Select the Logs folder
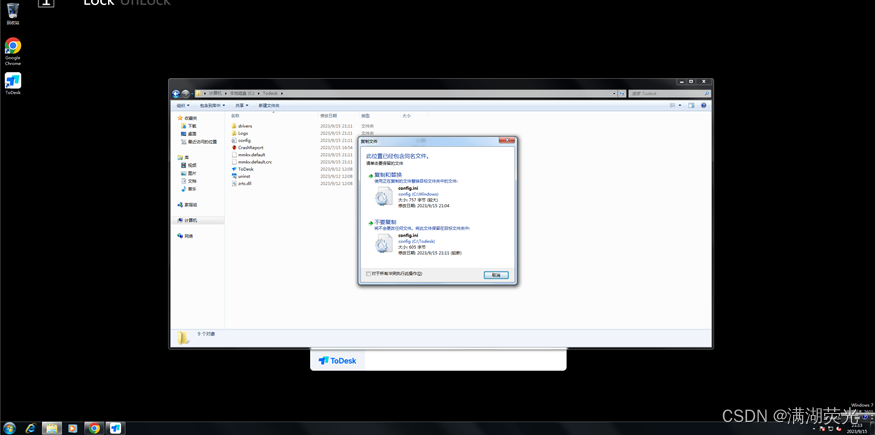The image size is (875, 435). click(239, 133)
